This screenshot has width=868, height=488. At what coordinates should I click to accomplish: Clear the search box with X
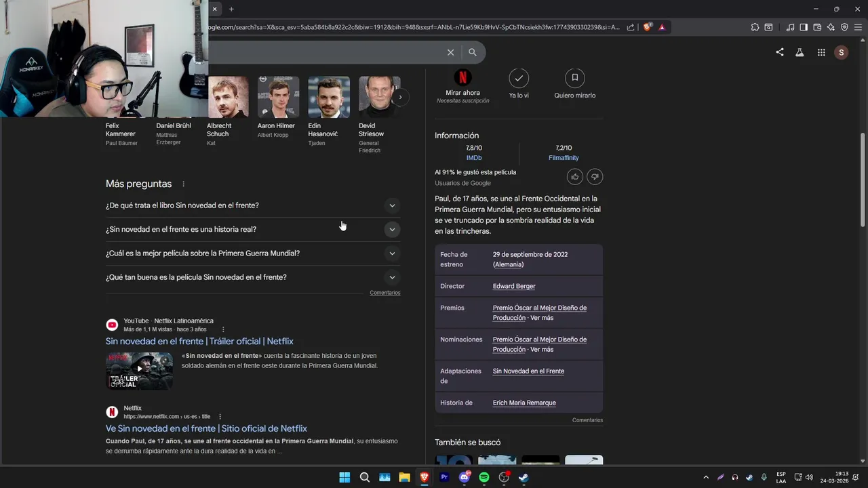pyautogui.click(x=450, y=52)
